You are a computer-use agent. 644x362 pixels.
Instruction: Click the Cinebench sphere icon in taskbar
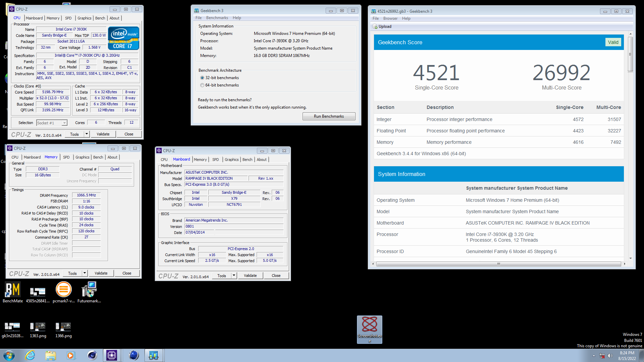coord(92,355)
